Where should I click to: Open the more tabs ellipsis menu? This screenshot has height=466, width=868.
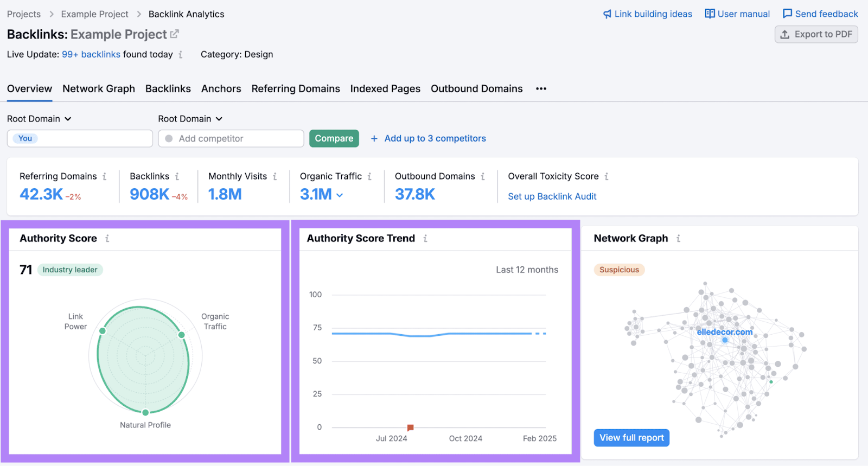point(541,88)
